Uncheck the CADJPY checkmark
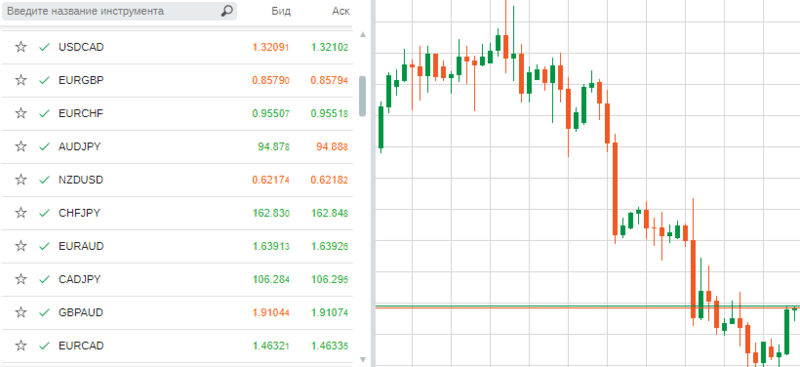The width and height of the screenshot is (800, 367). (x=44, y=279)
